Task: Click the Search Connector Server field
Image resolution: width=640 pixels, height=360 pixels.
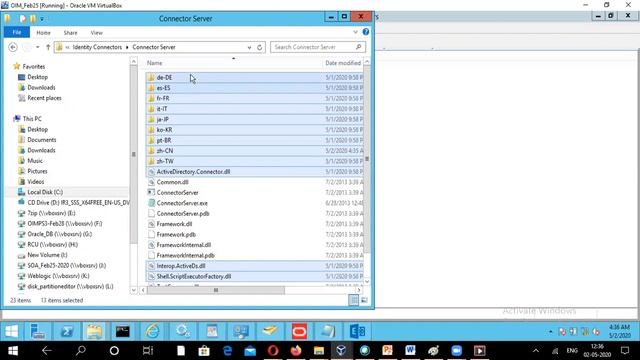Action: 318,47
